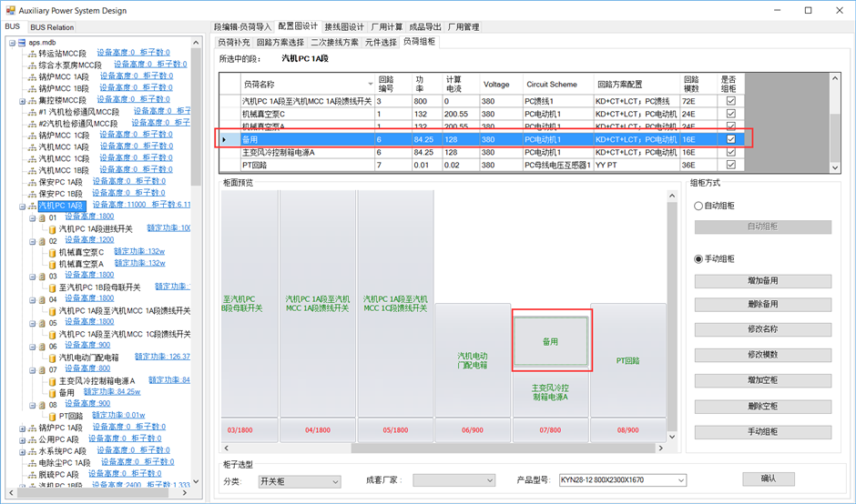Click the bus icon beside 锅炉MCC 1A段
856x504 pixels.
click(x=32, y=77)
